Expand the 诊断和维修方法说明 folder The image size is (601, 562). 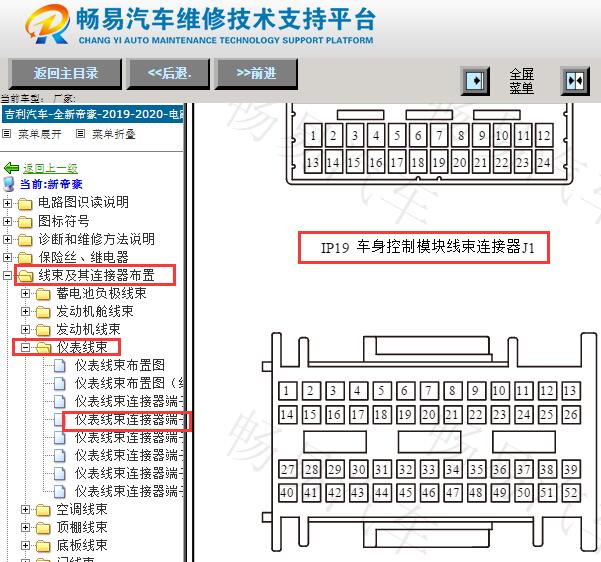7,239
